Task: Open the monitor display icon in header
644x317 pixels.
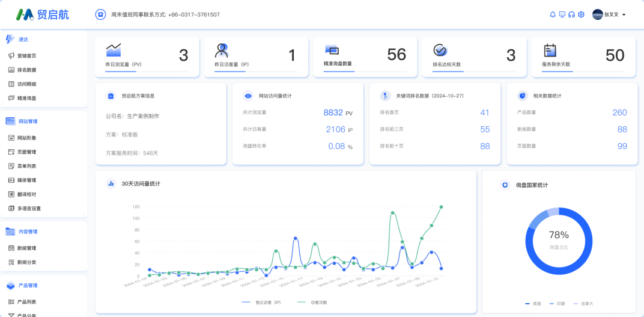Action: click(562, 14)
